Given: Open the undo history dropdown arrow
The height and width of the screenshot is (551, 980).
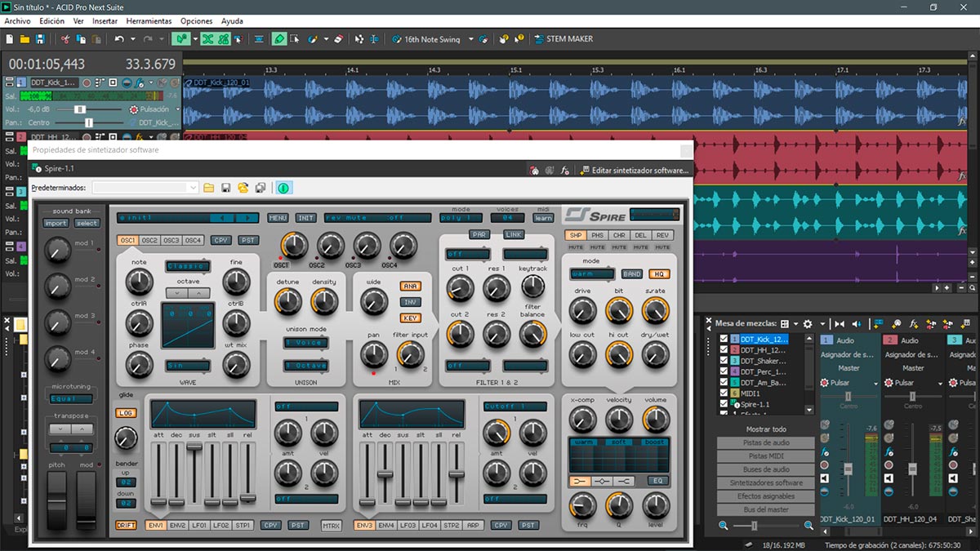Looking at the screenshot, I should pos(131,38).
